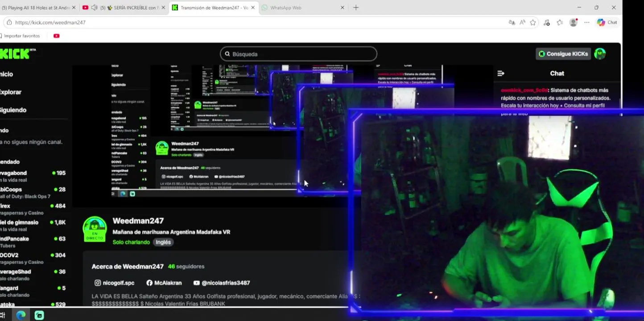
Task: Click the 46 seguidores count
Action: 186,266
